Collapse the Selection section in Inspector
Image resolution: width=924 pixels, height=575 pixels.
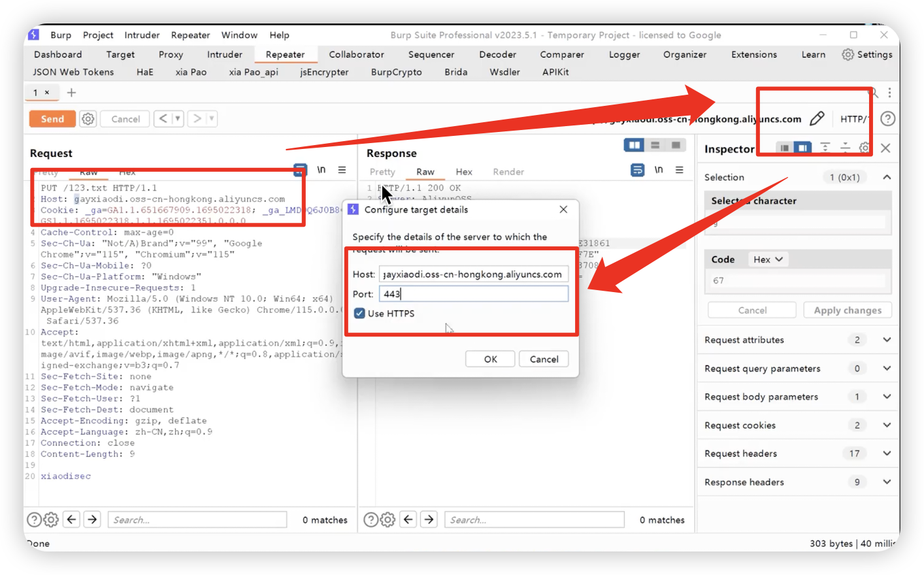[887, 177]
